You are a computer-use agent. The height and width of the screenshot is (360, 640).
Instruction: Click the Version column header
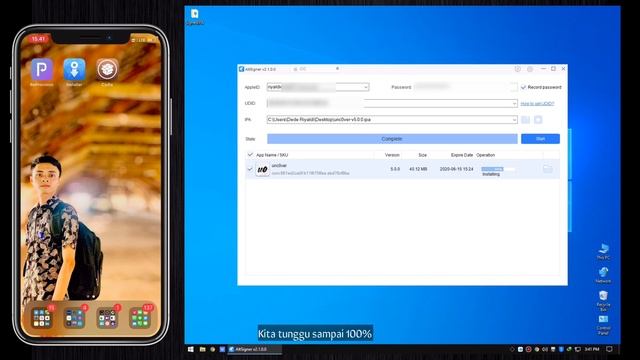coord(392,155)
